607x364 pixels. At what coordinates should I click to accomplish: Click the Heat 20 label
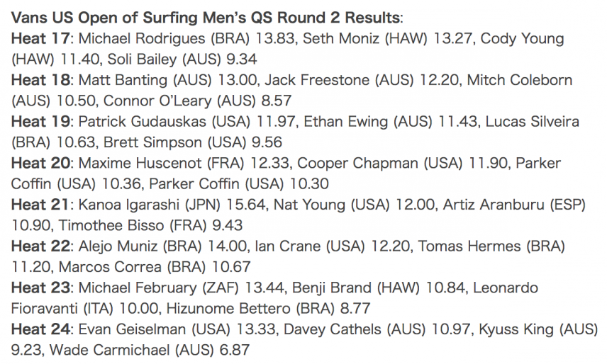pyautogui.click(x=40, y=163)
